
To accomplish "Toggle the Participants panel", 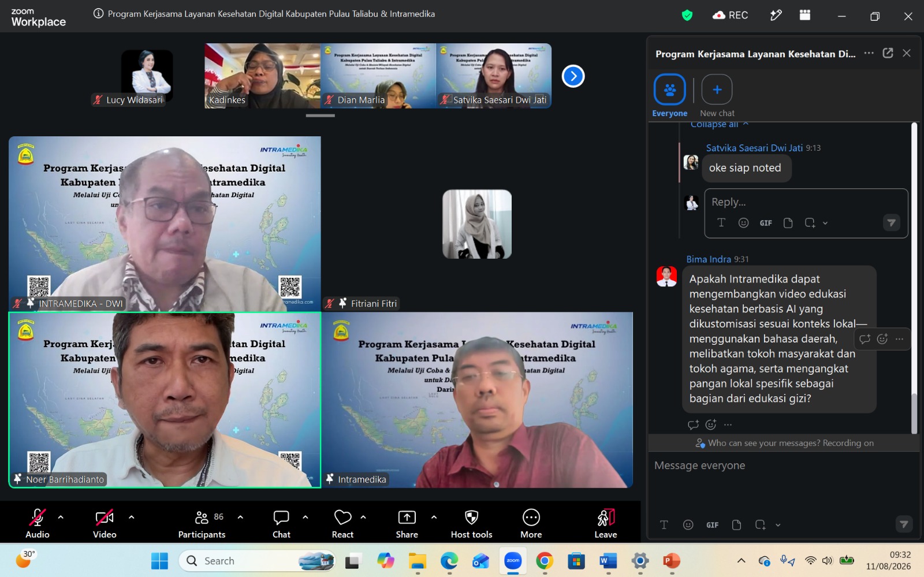I will [x=202, y=524].
